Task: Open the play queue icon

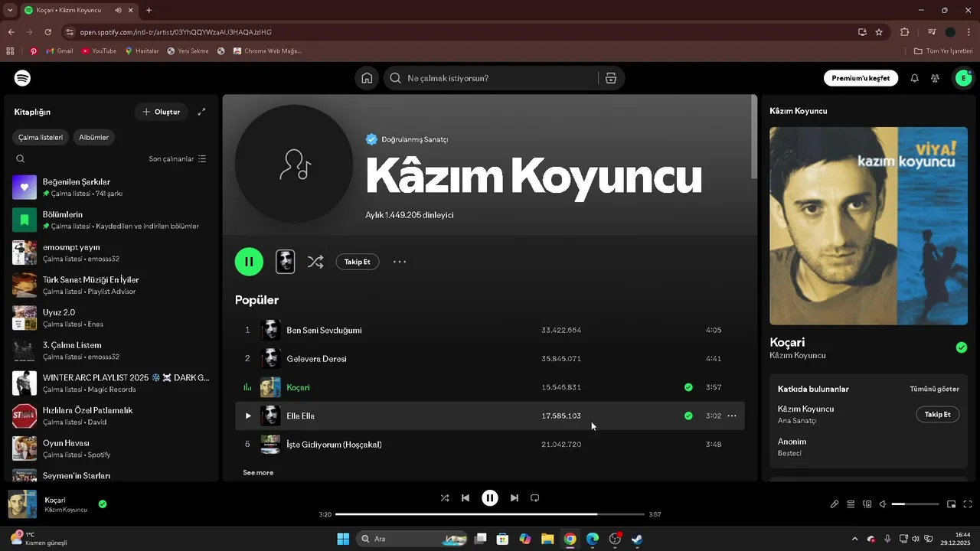Action: 851,504
